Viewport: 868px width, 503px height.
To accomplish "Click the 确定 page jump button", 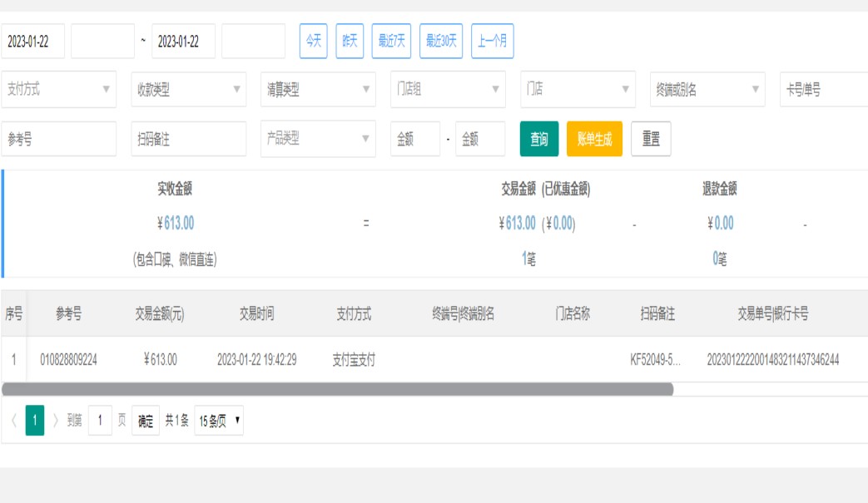I will [x=146, y=422].
